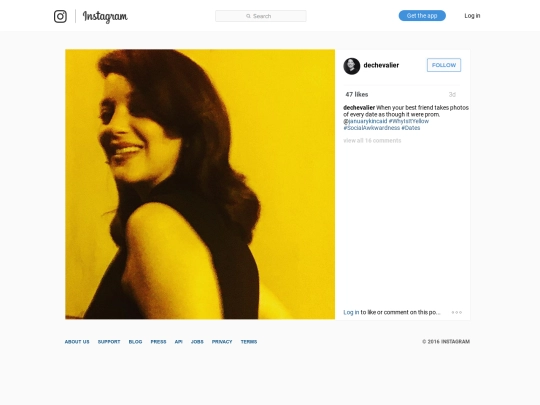The image size is (540, 405).
Task: Click into the Search input field
Action: 261,16
